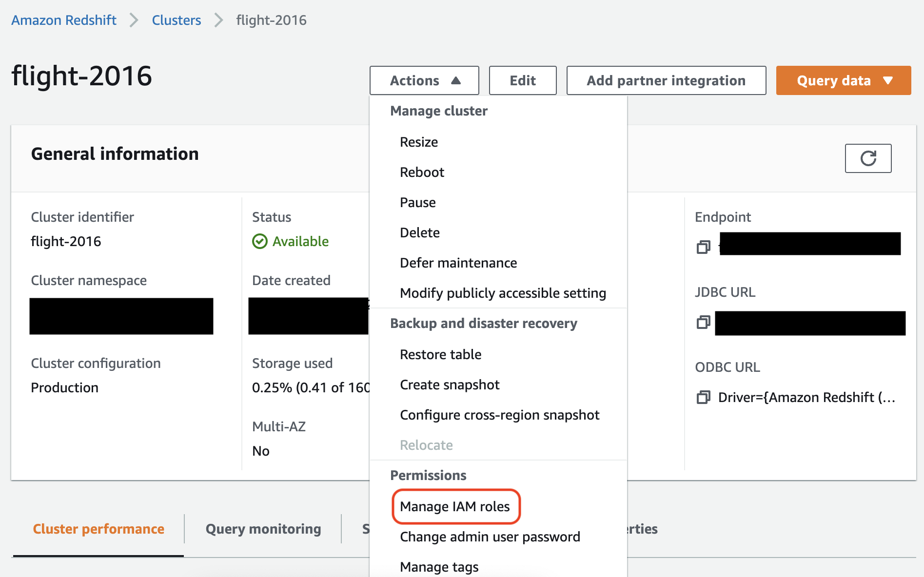Copy the JDBC URL
924x577 pixels.
coord(703,322)
